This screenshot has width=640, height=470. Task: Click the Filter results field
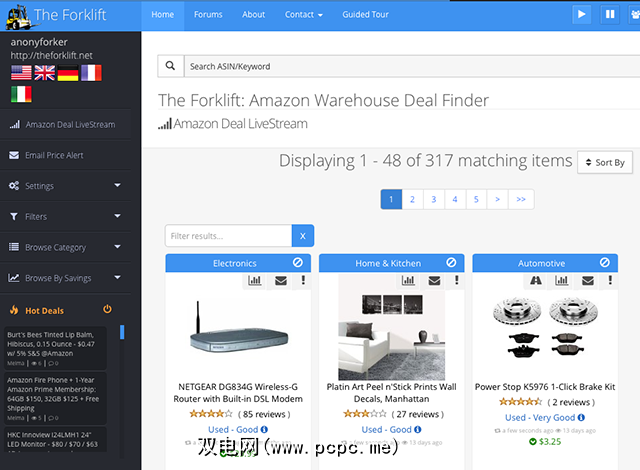(x=229, y=235)
